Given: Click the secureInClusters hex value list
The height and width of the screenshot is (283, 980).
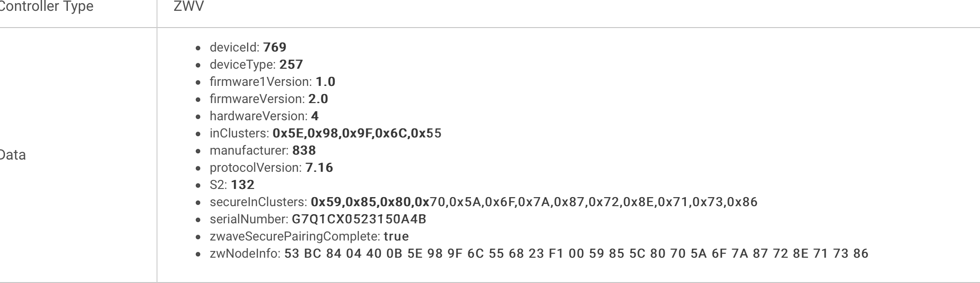Looking at the screenshot, I should (534, 202).
